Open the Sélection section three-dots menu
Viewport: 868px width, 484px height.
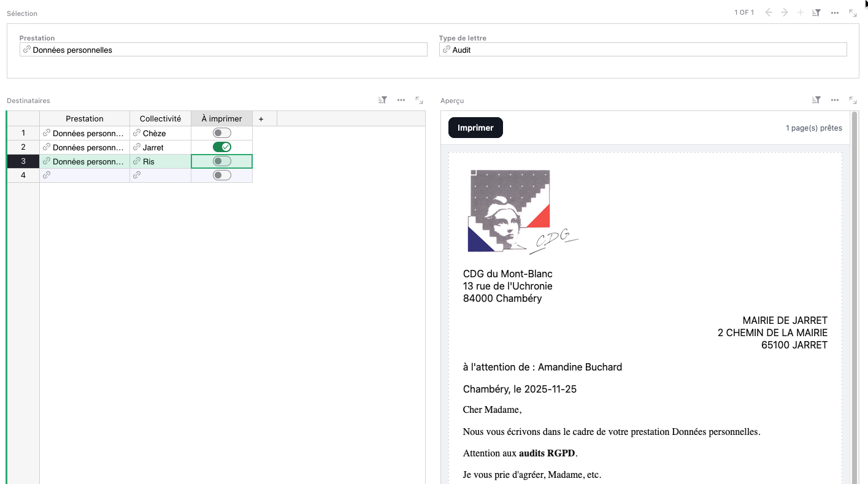834,13
